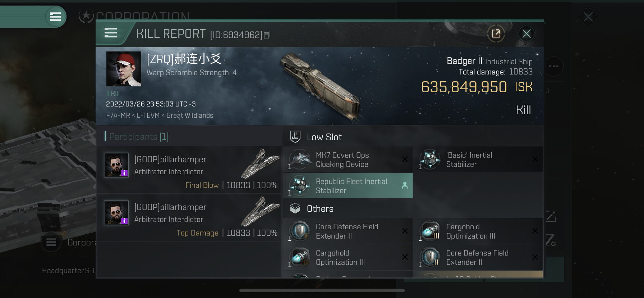Click the victim's character portrait
The height and width of the screenshot is (298, 644).
click(x=124, y=69)
